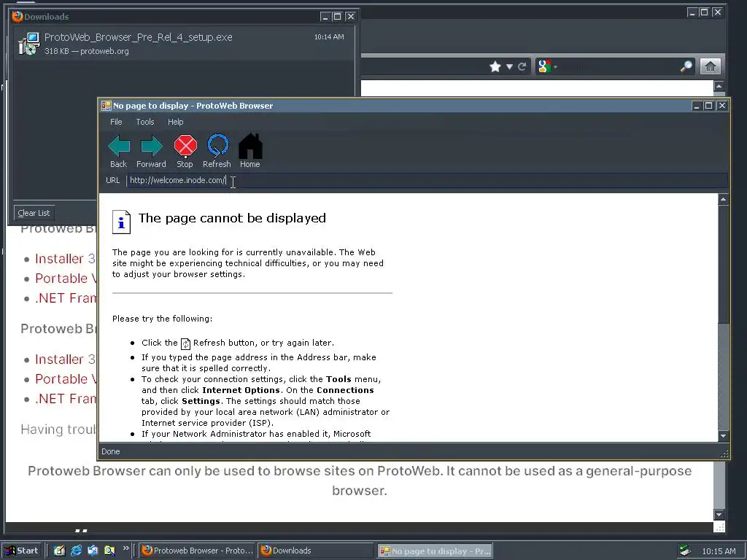This screenshot has width=747, height=560.
Task: Open the Tools menu in ProtoWeb Browser
Action: click(145, 122)
